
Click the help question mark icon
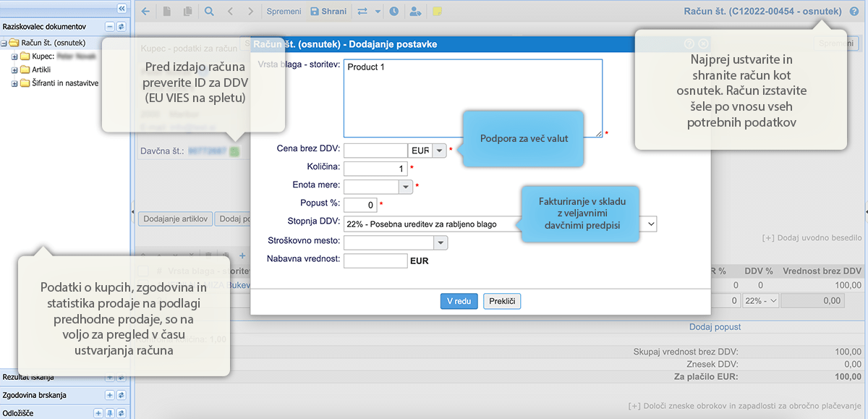click(854, 12)
